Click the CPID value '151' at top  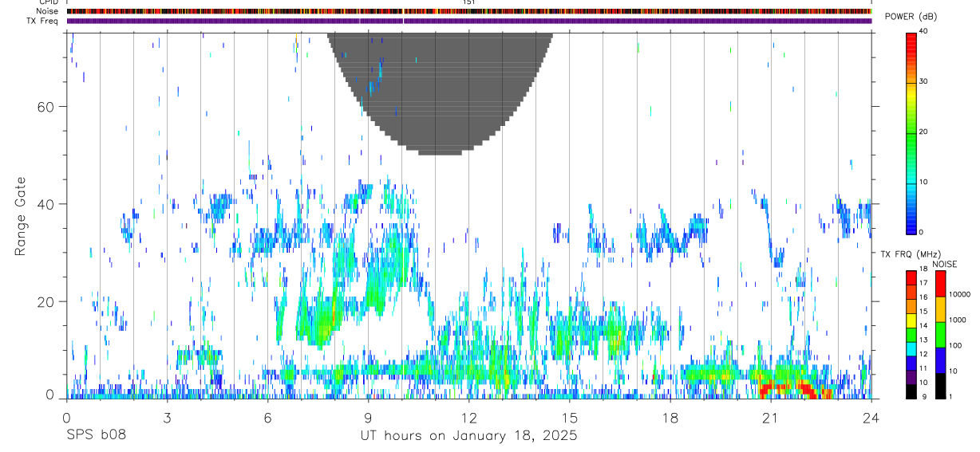point(469,2)
